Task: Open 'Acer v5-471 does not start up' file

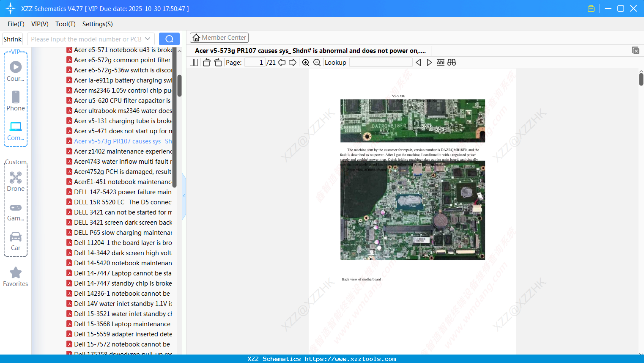Action: coord(119,131)
